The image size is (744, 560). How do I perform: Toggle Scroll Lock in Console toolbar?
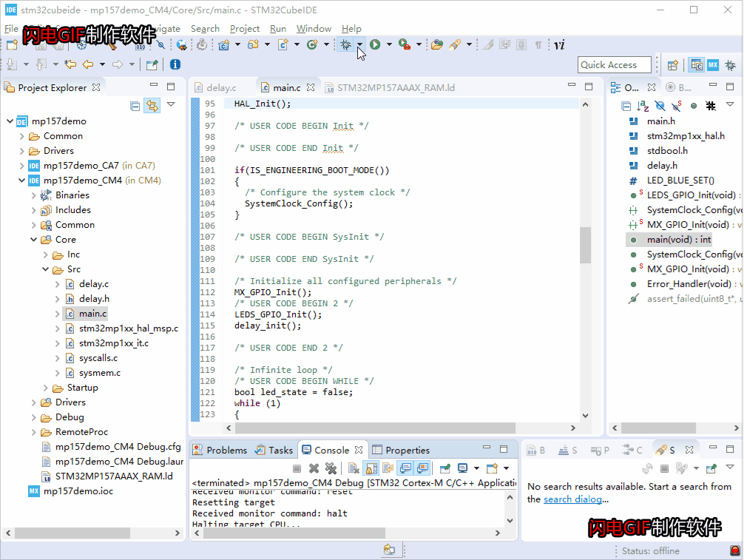click(x=371, y=468)
